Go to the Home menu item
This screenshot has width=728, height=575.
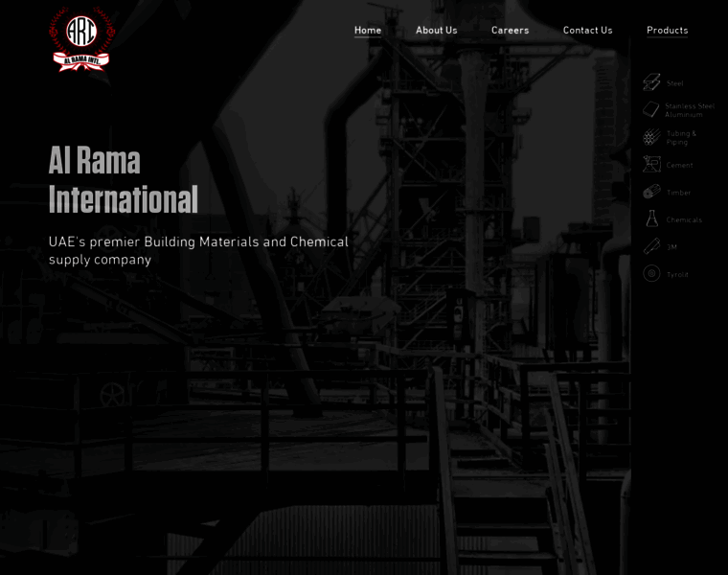click(368, 31)
